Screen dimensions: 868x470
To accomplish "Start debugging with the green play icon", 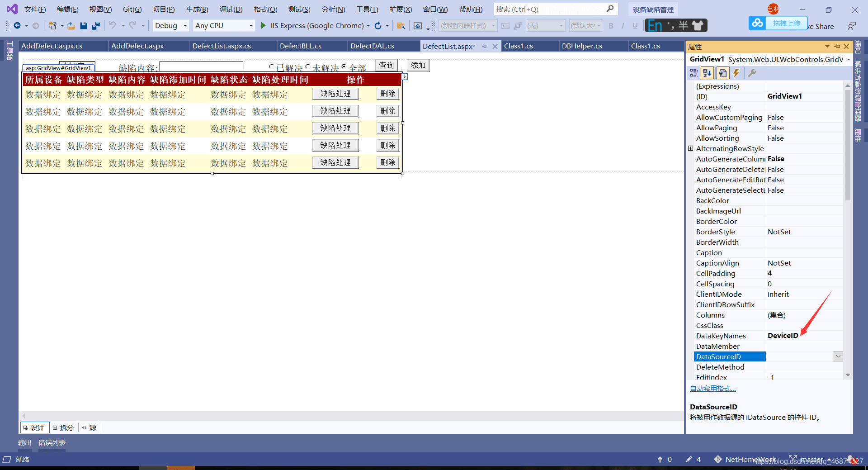I will 264,26.
